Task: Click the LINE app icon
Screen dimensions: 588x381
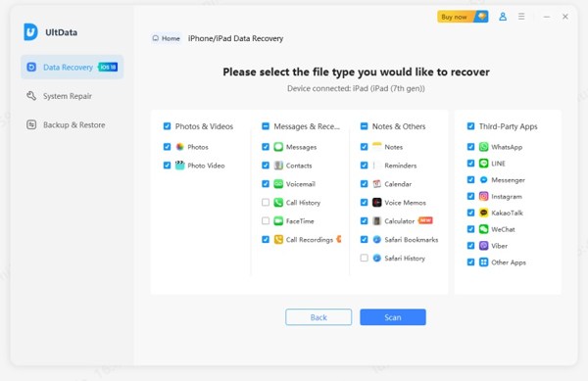Action: tap(484, 163)
